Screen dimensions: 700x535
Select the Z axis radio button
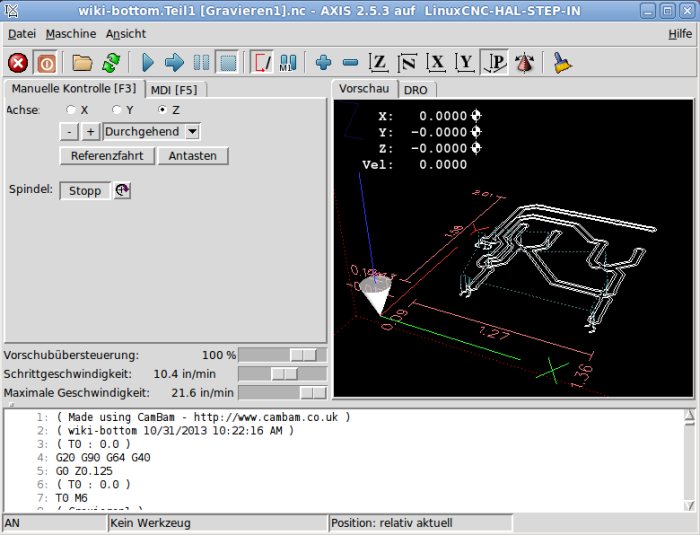click(x=163, y=110)
